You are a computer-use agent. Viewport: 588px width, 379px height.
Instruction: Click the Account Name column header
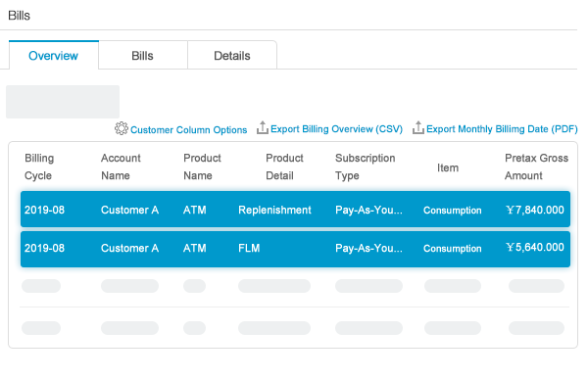click(x=121, y=166)
